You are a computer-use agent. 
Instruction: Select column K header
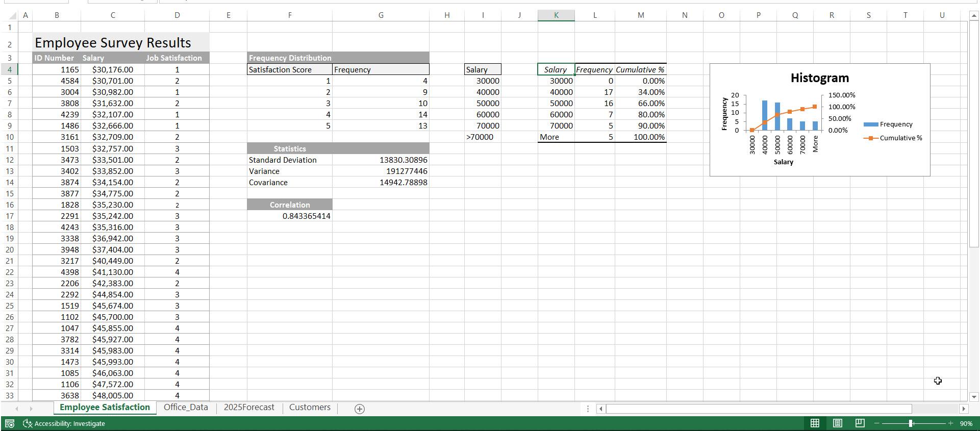pyautogui.click(x=556, y=15)
